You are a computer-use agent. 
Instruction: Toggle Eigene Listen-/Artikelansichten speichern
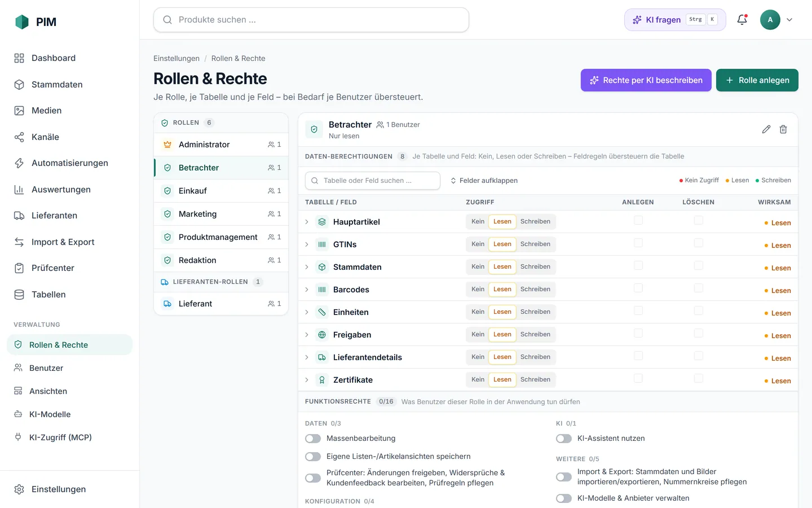313,457
